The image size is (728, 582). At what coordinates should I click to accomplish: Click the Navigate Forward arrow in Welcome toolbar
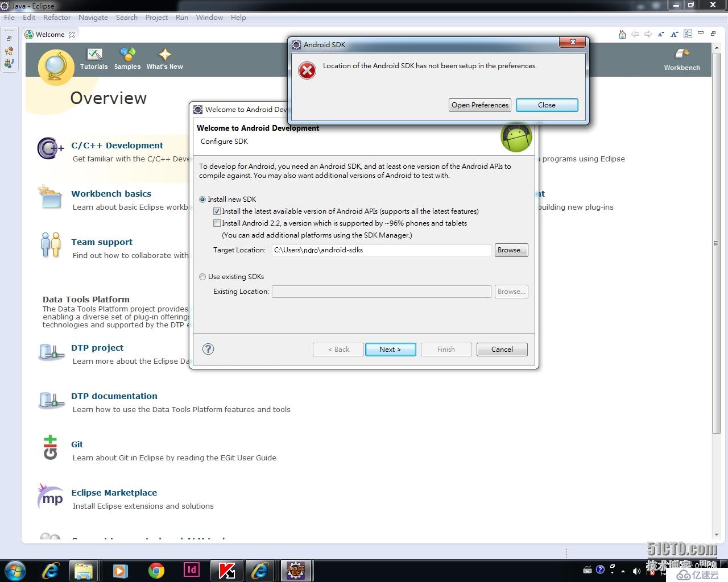(x=648, y=34)
